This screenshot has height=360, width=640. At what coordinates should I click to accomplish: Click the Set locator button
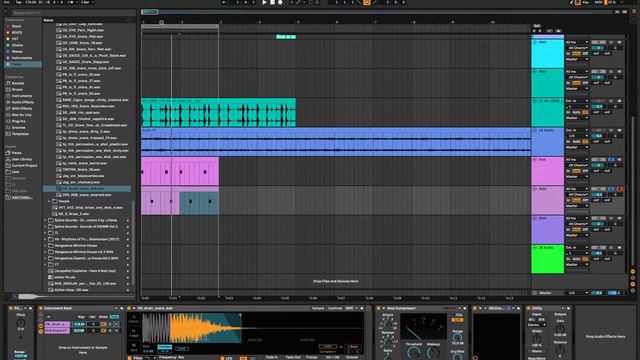(x=537, y=26)
